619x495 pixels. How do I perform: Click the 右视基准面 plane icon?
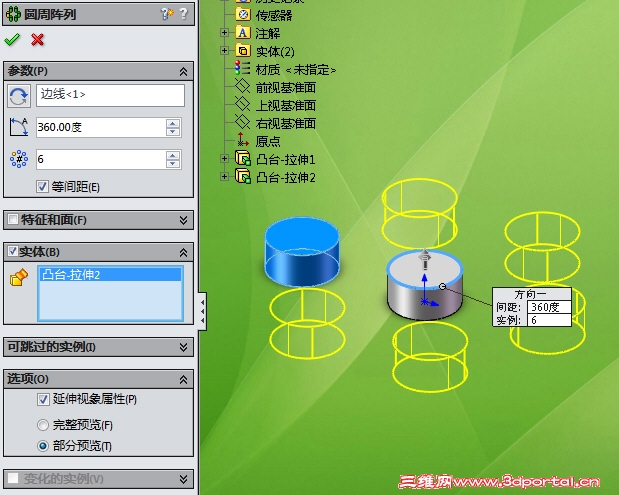pyautogui.click(x=242, y=122)
